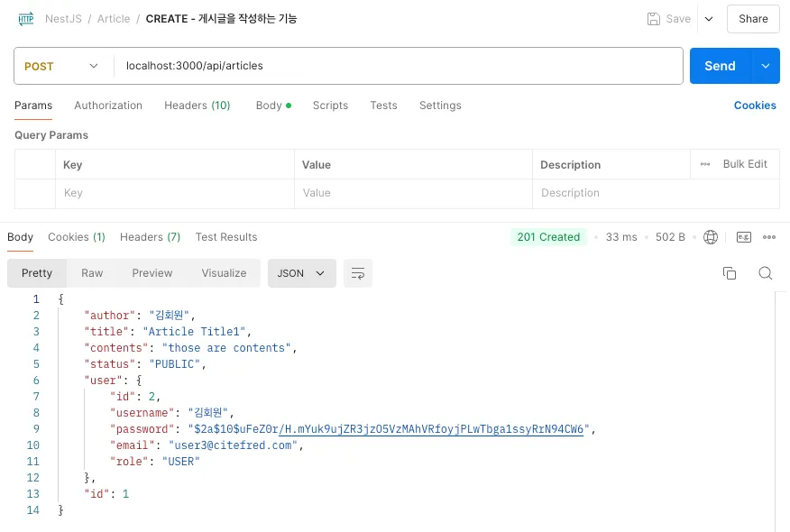Click the HTTP request type icon
Image resolution: width=790 pixels, height=532 pixels.
coord(25,18)
